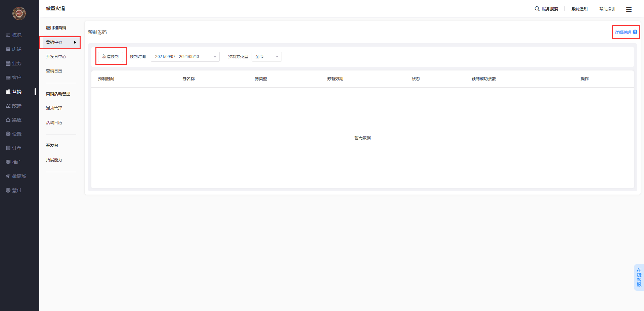Open the 详细说明 link
The width and height of the screenshot is (644, 311).
pyautogui.click(x=622, y=33)
